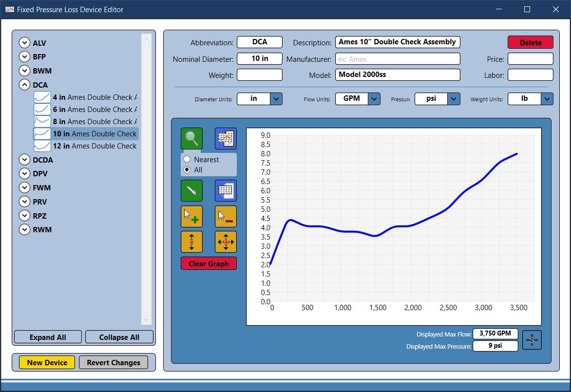This screenshot has width=571, height=392.
Task: Select 8 in Ames Double Check item
Action: tap(86, 122)
